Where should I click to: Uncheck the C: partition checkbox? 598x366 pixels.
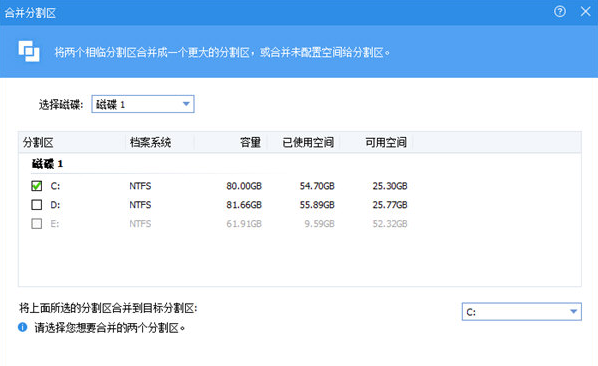(x=37, y=186)
